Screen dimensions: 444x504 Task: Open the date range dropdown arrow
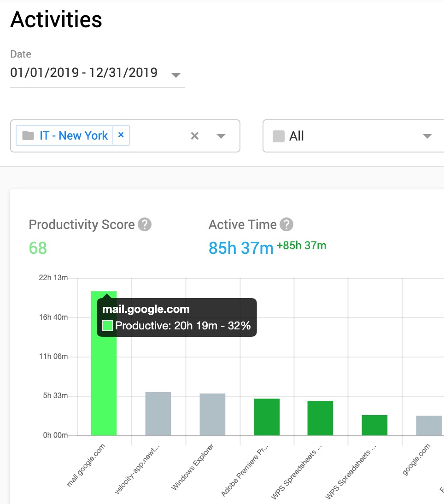[x=175, y=75]
